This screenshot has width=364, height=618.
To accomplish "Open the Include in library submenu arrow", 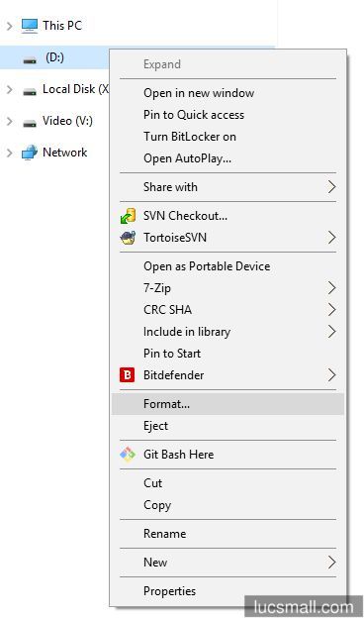I will click(x=331, y=332).
